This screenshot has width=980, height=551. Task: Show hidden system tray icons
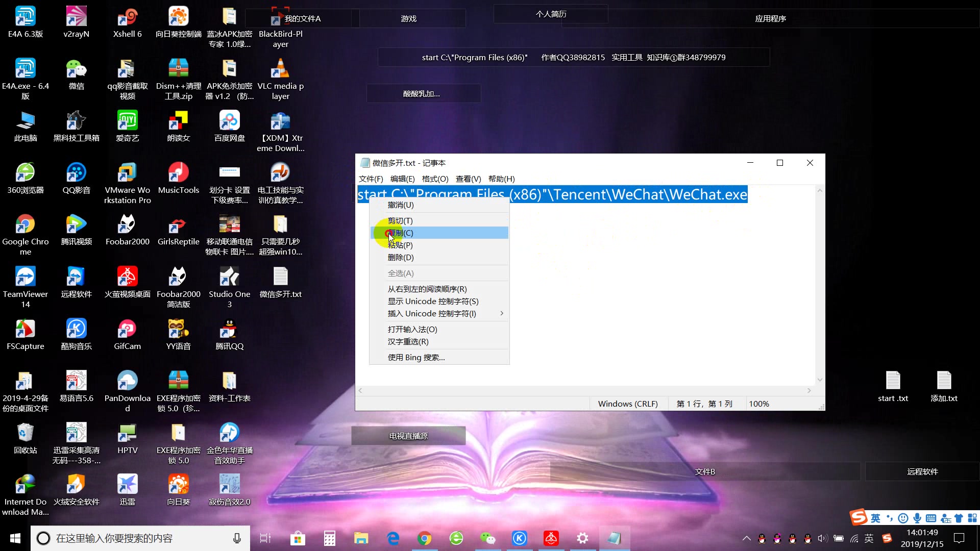[x=746, y=538]
